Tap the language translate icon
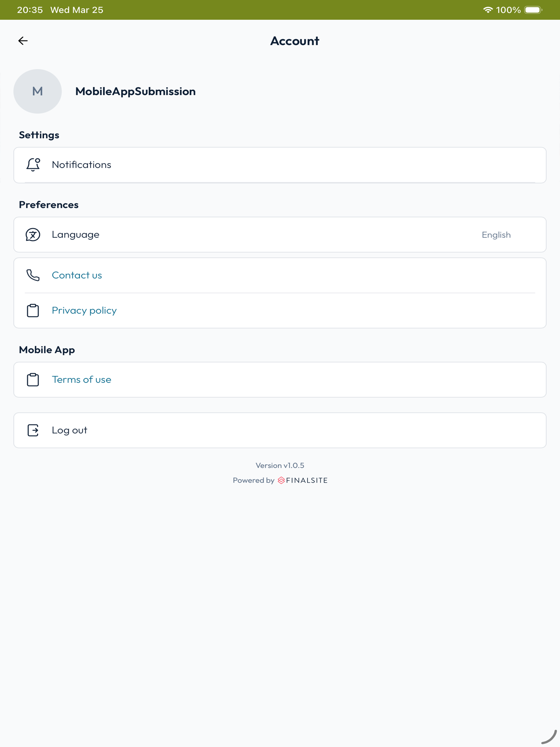 click(33, 235)
